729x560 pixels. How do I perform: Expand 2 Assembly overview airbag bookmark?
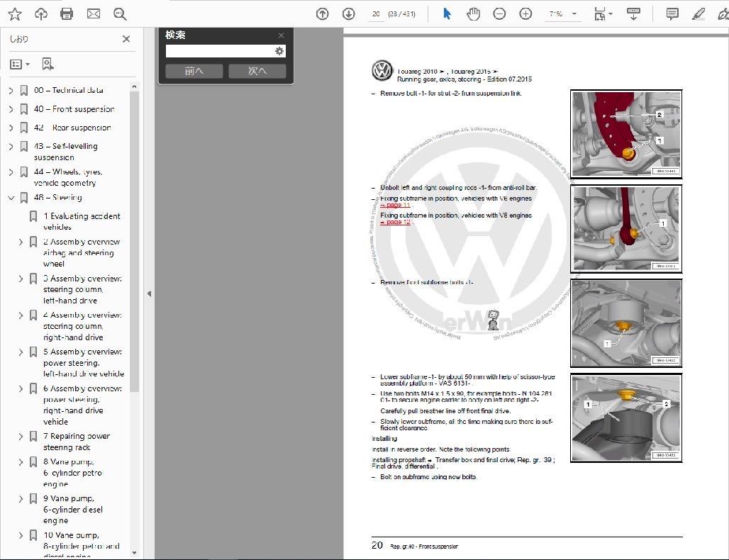(x=21, y=242)
